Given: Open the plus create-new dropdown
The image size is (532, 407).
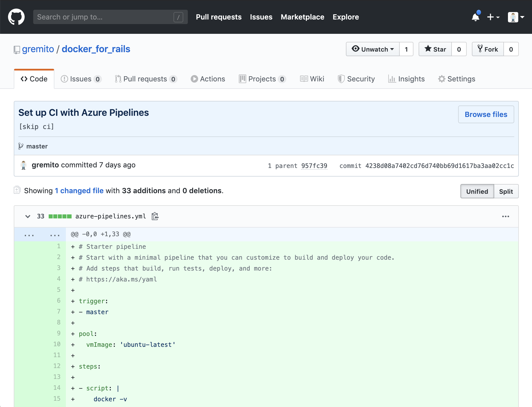Looking at the screenshot, I should coord(493,17).
